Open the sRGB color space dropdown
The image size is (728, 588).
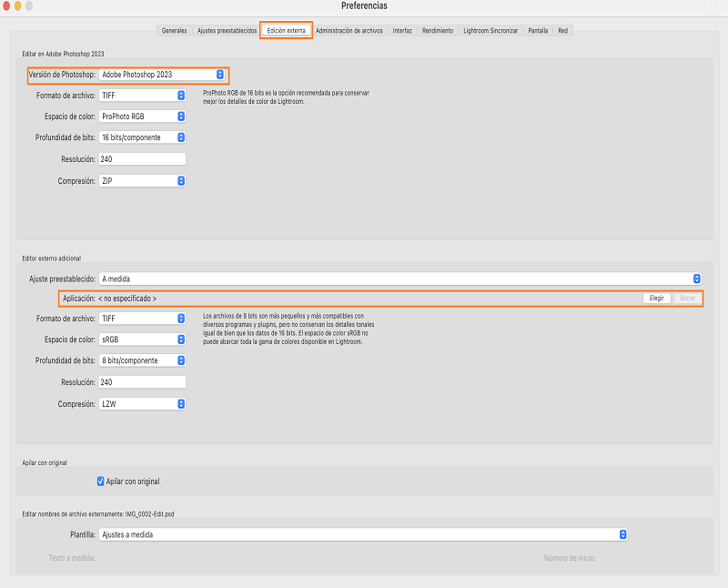point(142,340)
